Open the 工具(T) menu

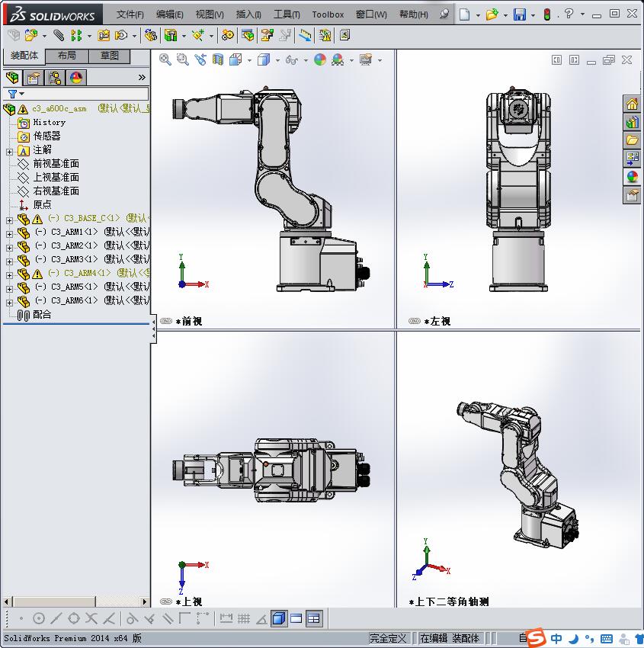287,14
